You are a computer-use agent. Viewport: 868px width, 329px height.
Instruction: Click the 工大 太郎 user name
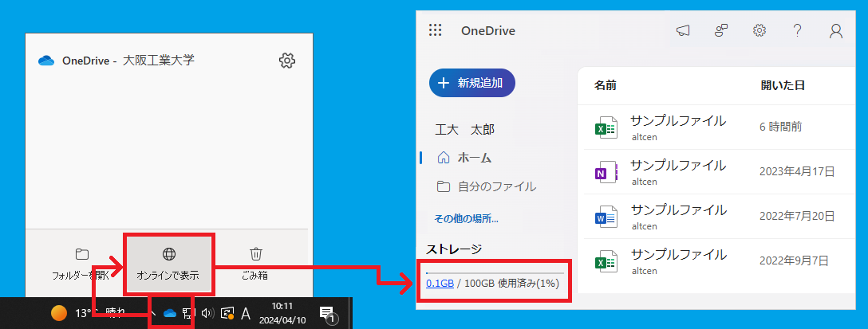tap(465, 130)
